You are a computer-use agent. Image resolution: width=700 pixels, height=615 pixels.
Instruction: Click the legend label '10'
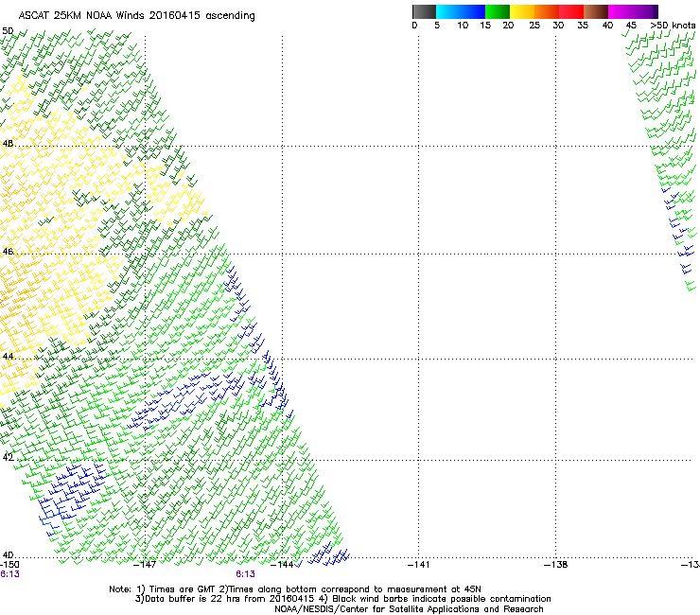coord(463,26)
